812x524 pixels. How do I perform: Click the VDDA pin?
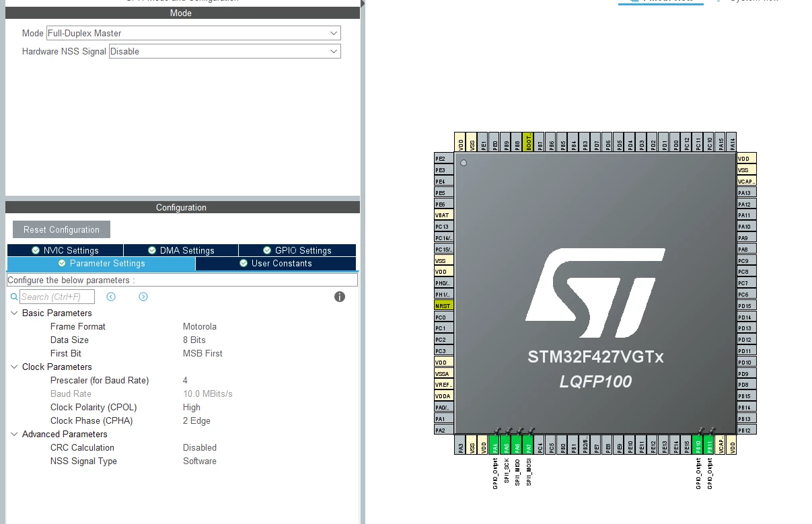point(444,396)
